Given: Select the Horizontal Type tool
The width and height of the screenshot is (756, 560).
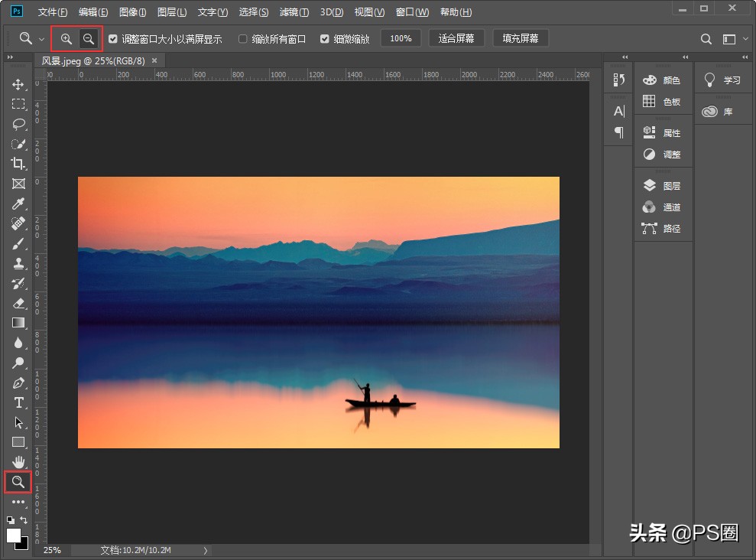Looking at the screenshot, I should (18, 402).
